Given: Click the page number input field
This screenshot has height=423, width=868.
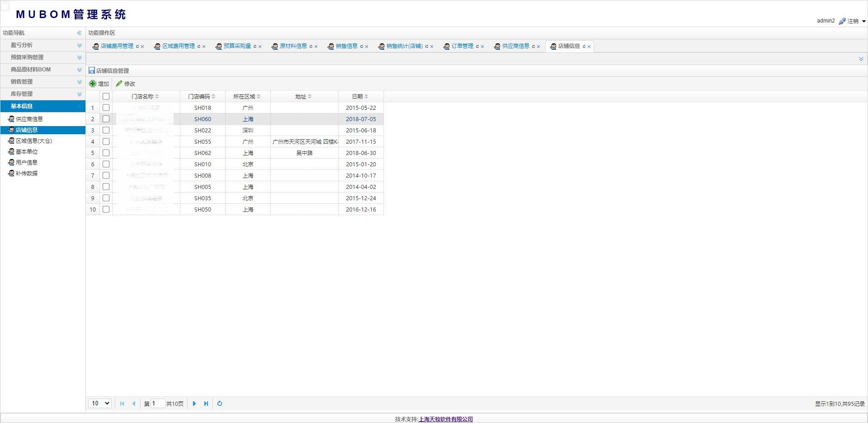Looking at the screenshot, I should tap(157, 404).
